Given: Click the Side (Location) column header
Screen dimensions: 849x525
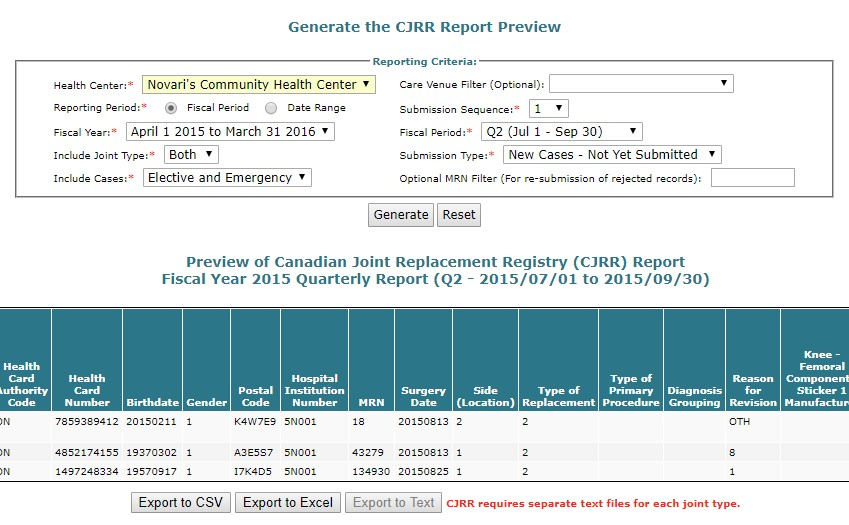Looking at the screenshot, I should tap(486, 360).
